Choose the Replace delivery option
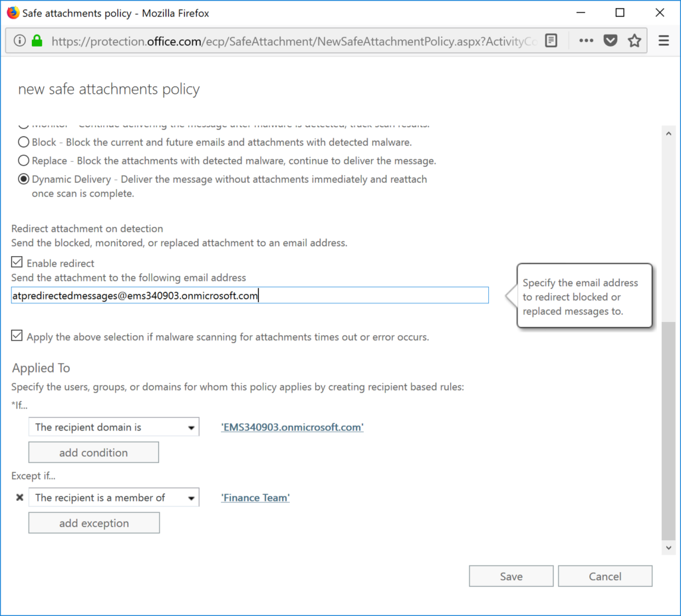681x616 pixels. (23, 160)
